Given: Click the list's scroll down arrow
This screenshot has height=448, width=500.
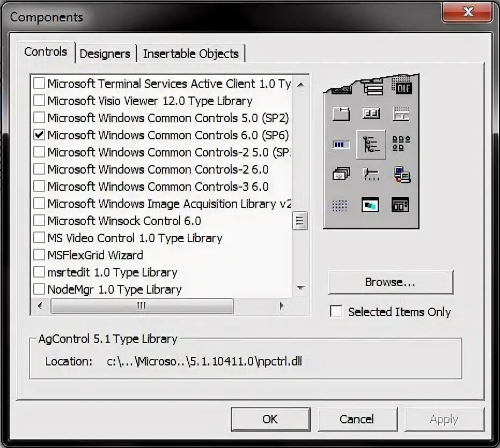Looking at the screenshot, I should point(300,288).
